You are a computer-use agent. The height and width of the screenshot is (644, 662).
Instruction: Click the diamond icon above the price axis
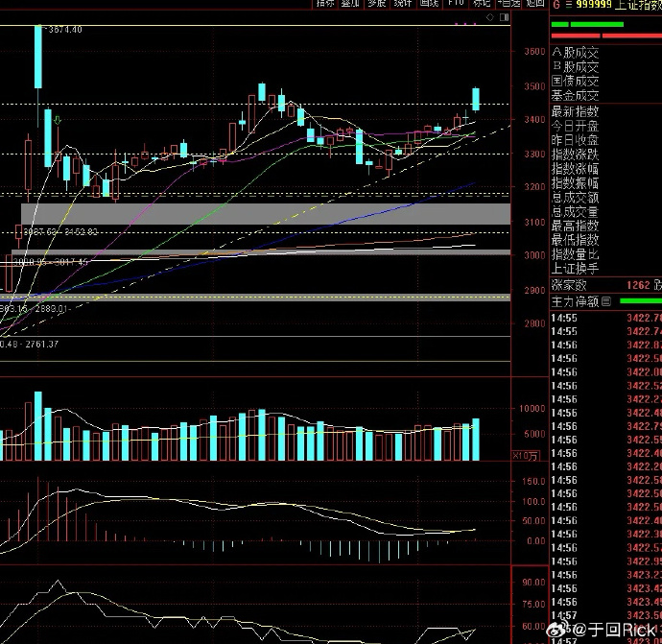tap(488, 17)
